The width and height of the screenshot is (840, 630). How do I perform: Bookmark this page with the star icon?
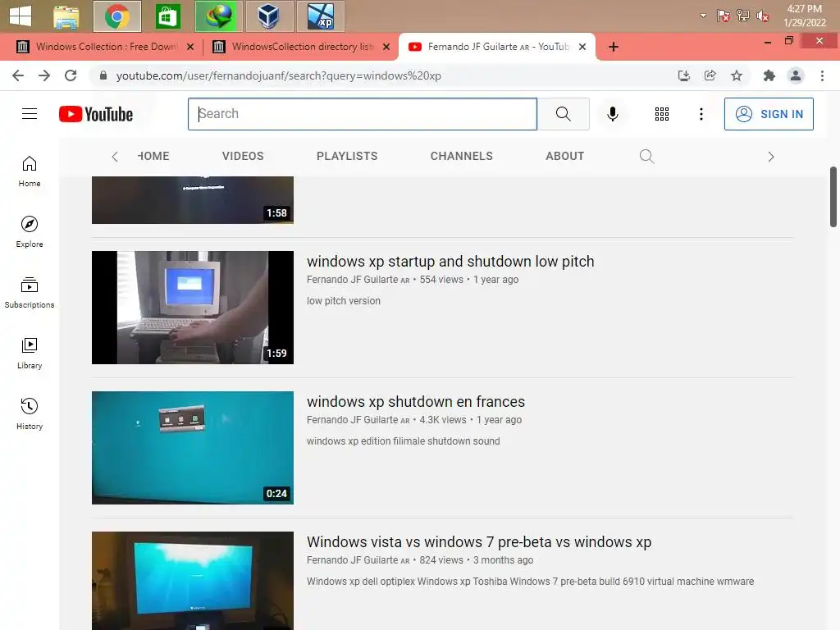point(737,75)
